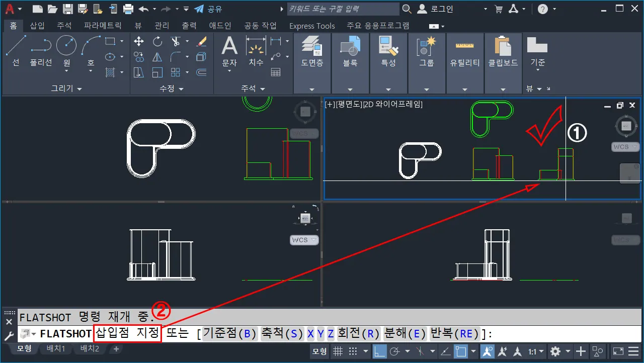Select the Fillet tool icon
This screenshot has height=363, width=644.
tap(176, 57)
